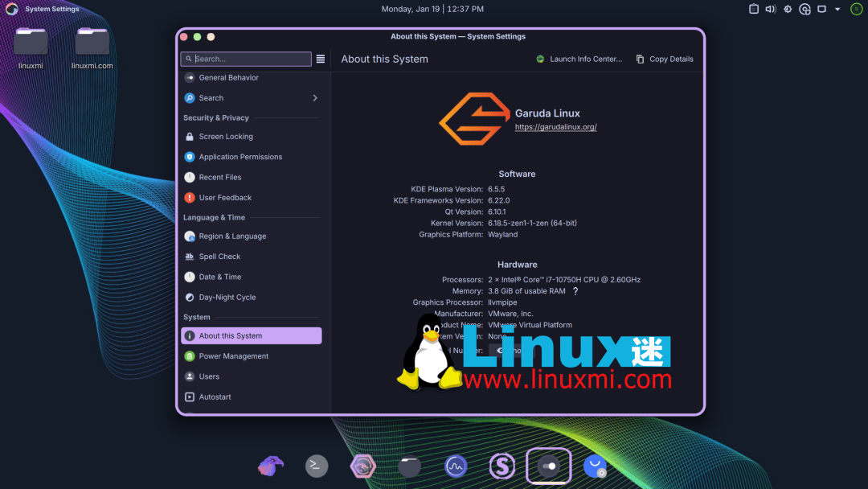Select About this System entry
868x489 pixels.
pos(252,335)
